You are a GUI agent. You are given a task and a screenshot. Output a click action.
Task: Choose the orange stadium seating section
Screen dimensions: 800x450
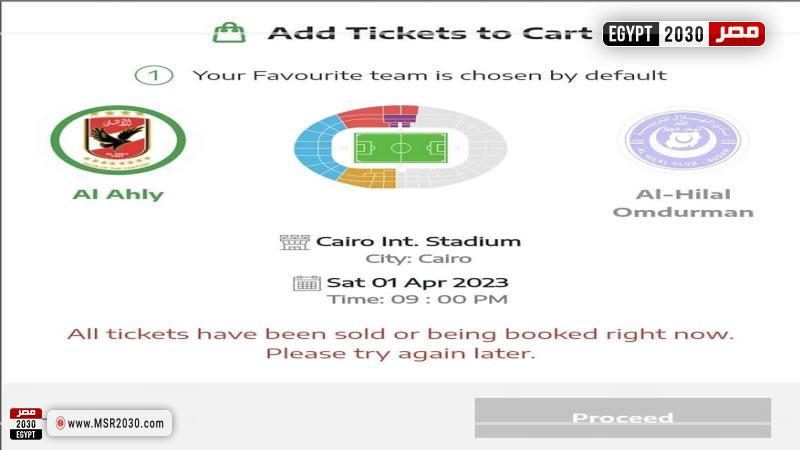coord(367,178)
